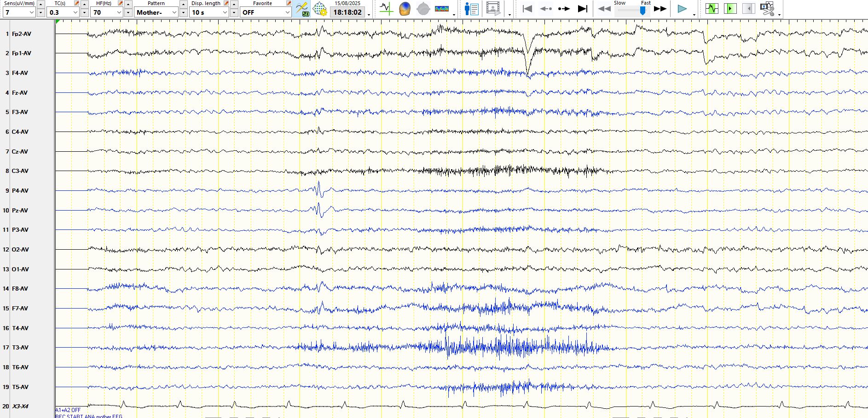Select the Fp1-AV channel label
The width and height of the screenshot is (868, 418).
point(22,53)
